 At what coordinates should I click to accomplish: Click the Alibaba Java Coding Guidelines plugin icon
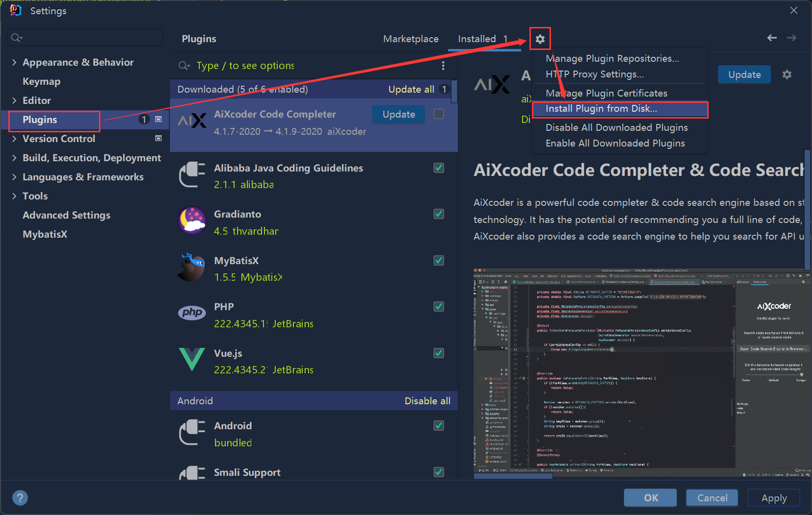point(192,174)
